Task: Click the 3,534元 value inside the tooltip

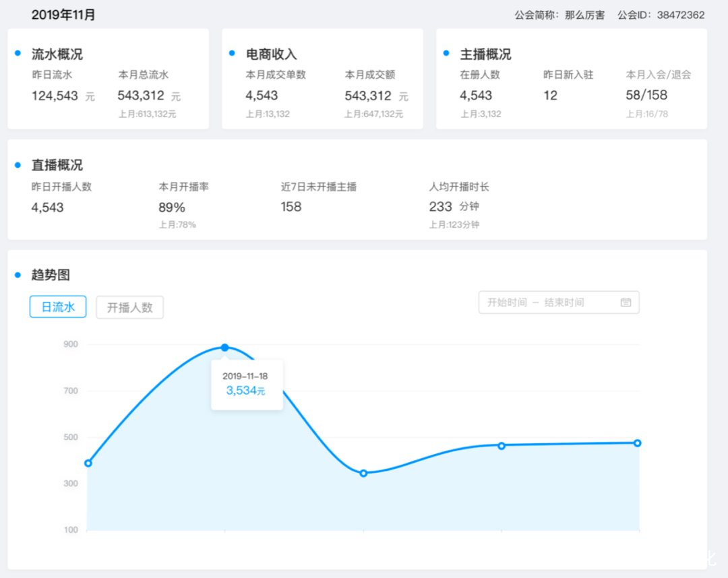Action: pyautogui.click(x=246, y=391)
